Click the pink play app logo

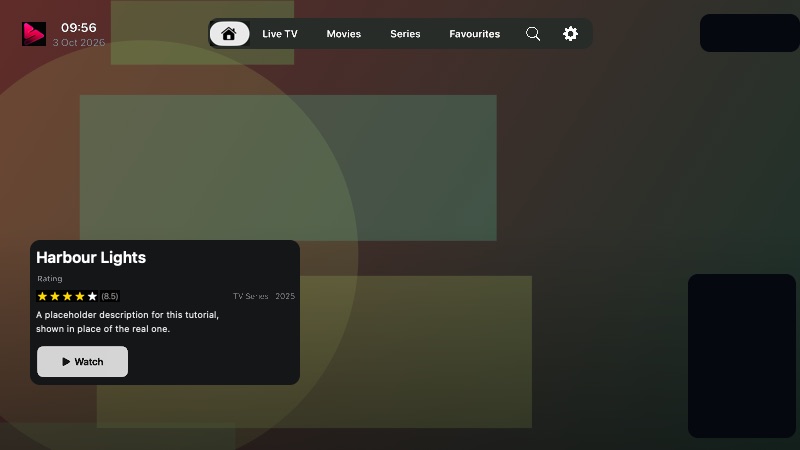pos(34,34)
